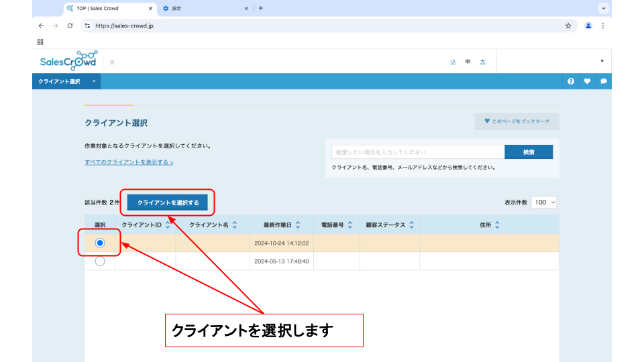
Task: Sort table by クライアントID column arrows
Action: pos(168,225)
